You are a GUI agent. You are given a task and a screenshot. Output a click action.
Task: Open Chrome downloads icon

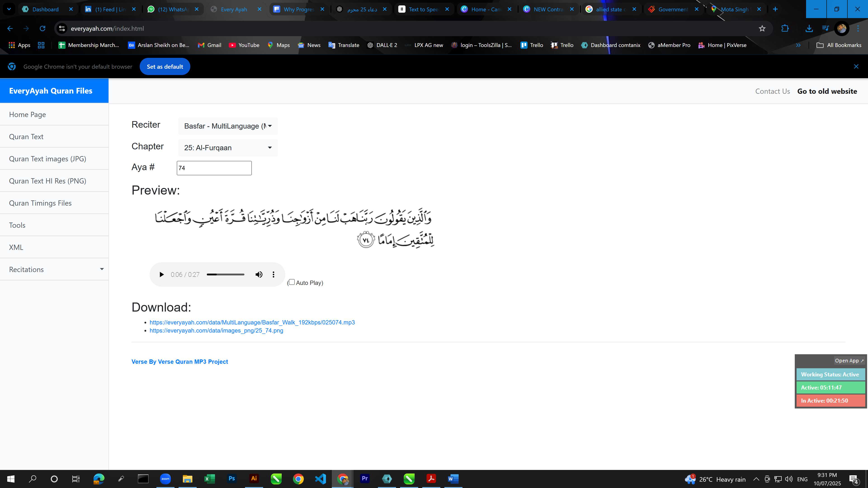(x=809, y=29)
